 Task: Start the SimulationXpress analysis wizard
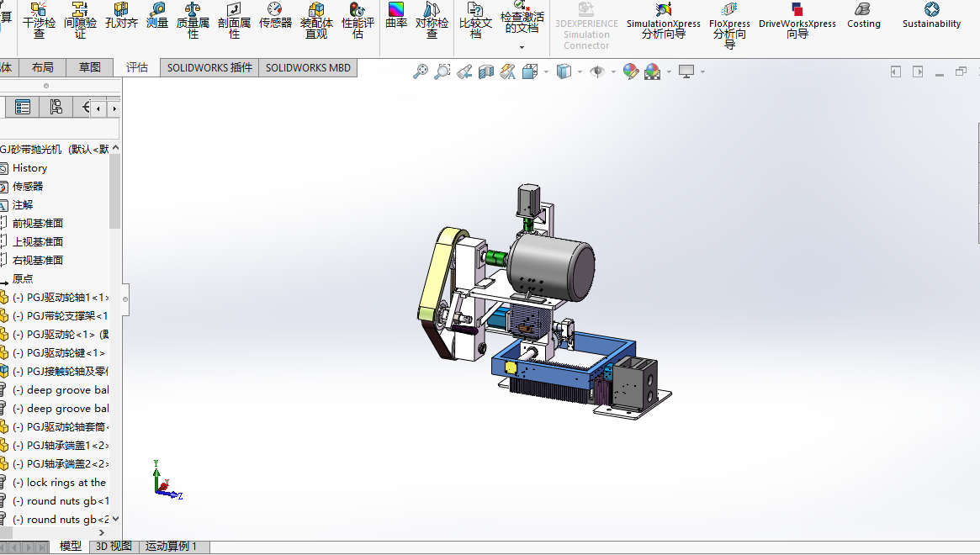point(663,20)
